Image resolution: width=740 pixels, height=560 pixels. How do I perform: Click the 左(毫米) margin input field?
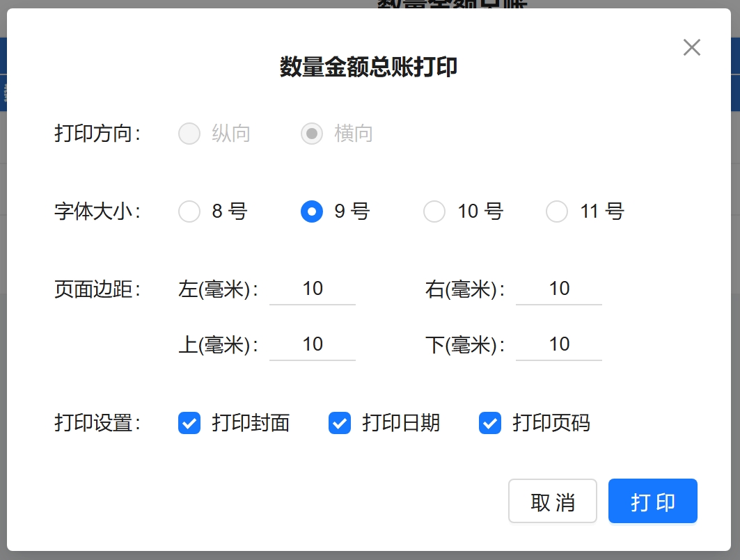[x=313, y=289]
